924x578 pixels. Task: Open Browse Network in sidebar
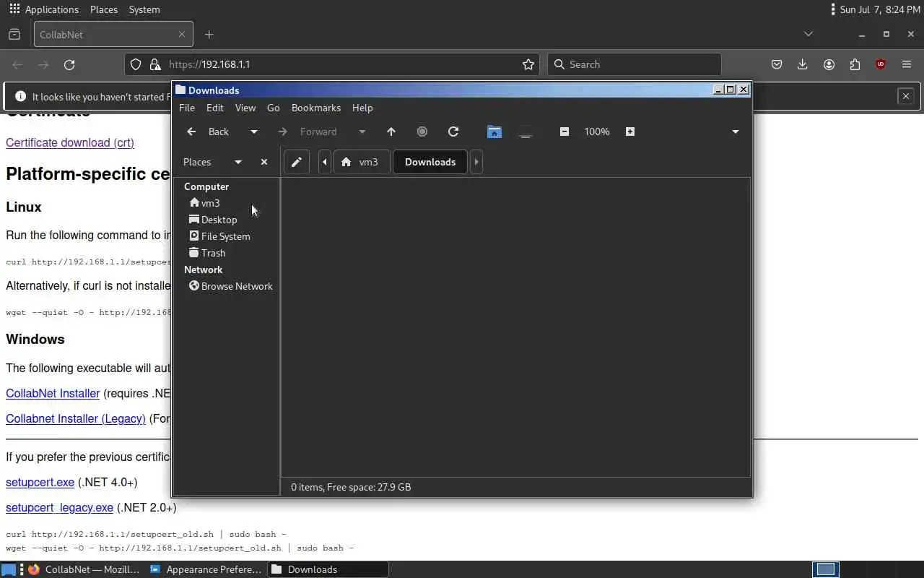[231, 286]
